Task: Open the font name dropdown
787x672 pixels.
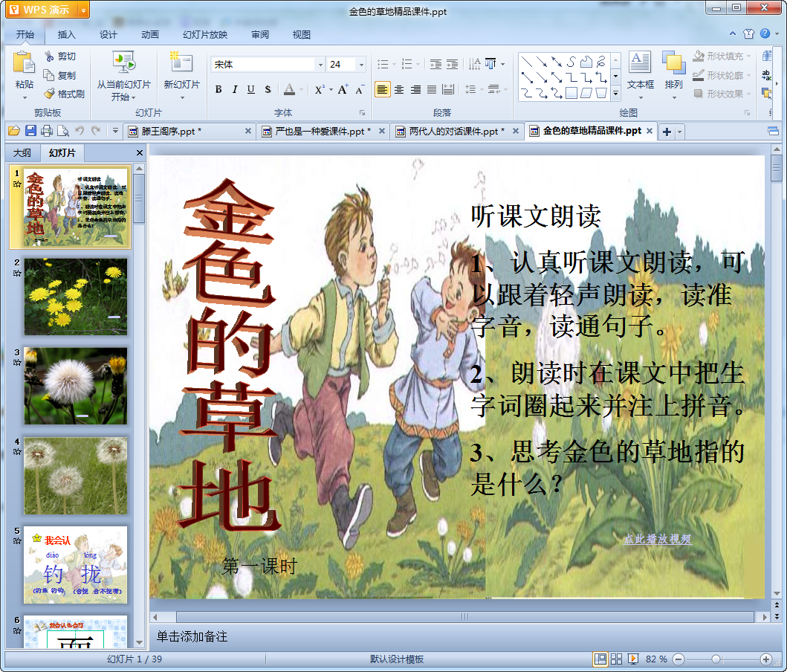Action: click(320, 65)
